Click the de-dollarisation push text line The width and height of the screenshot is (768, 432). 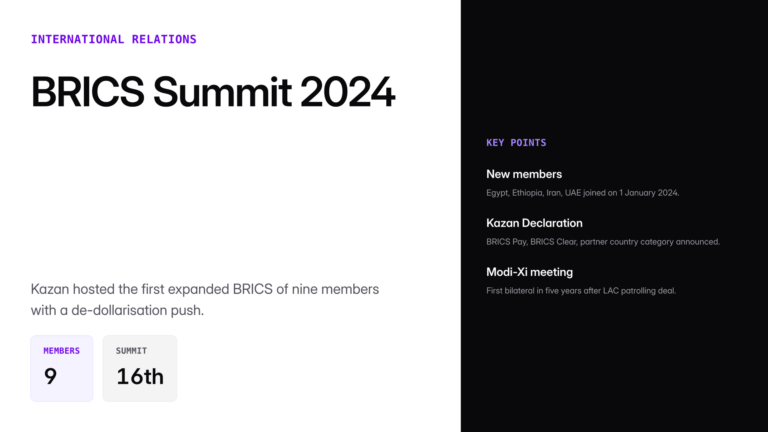(x=117, y=310)
